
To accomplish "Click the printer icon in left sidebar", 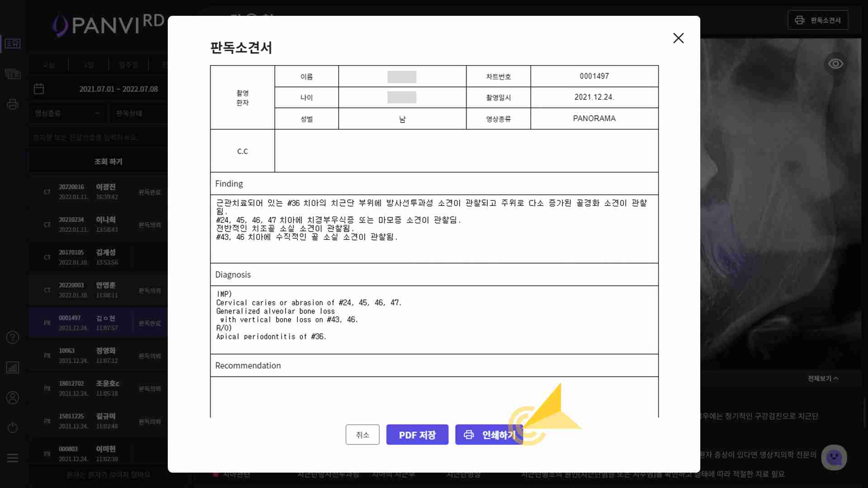I will tap(13, 104).
